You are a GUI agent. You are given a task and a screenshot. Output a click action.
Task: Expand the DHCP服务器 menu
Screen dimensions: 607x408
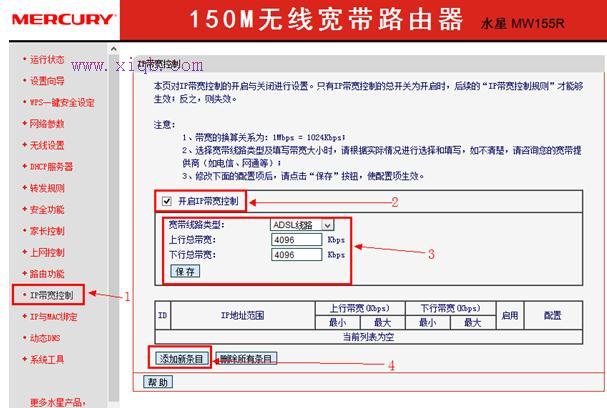(50, 166)
